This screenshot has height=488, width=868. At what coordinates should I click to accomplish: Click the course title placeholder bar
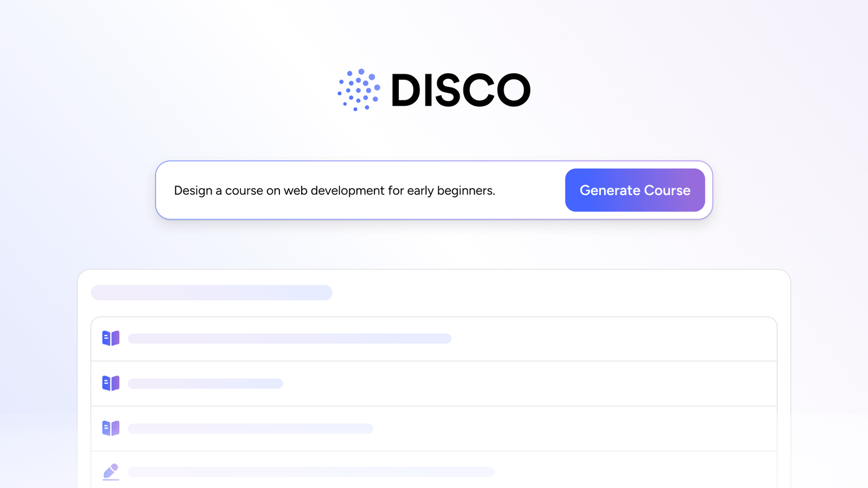212,293
